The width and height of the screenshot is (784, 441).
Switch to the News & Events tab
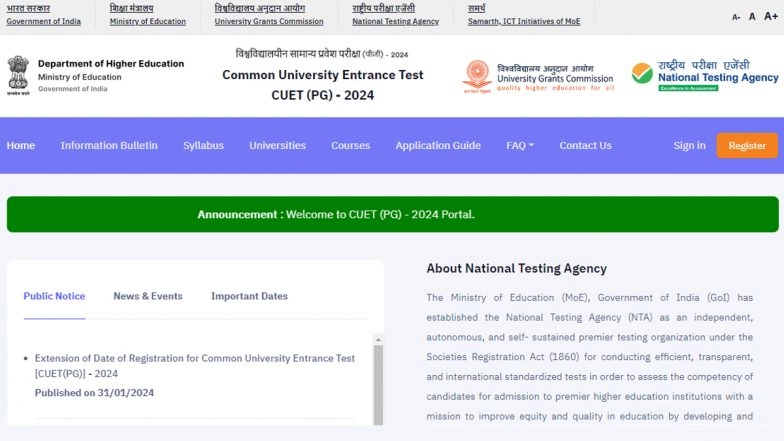(148, 296)
